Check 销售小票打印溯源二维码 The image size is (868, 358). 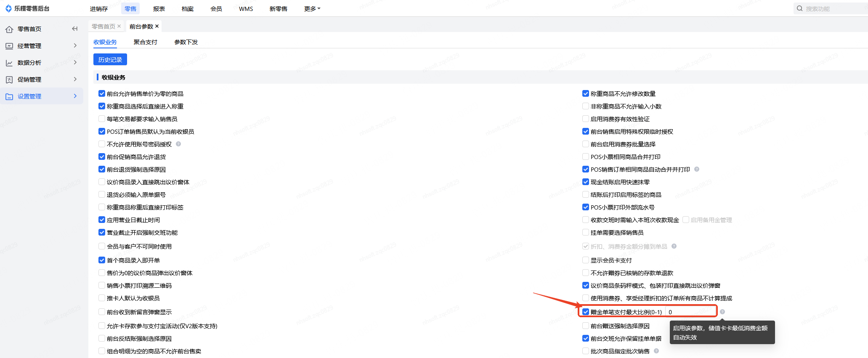(102, 285)
